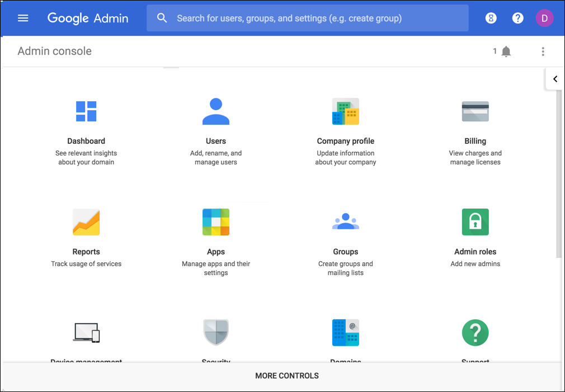Click the Apps grid icon

pyautogui.click(x=216, y=222)
